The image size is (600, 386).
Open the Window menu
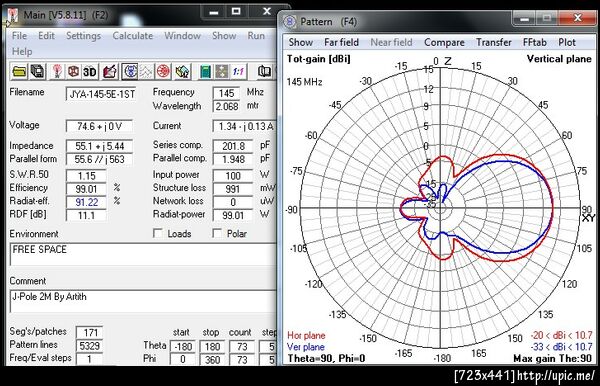click(x=183, y=36)
